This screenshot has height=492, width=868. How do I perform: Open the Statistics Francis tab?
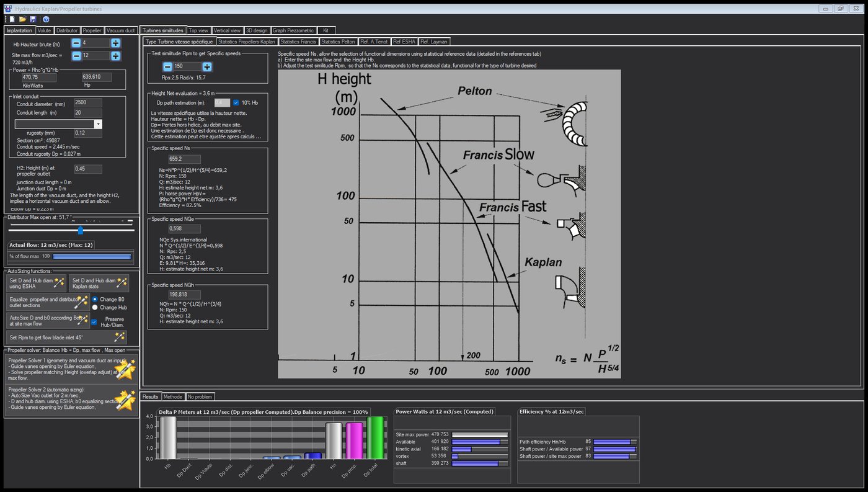point(298,42)
